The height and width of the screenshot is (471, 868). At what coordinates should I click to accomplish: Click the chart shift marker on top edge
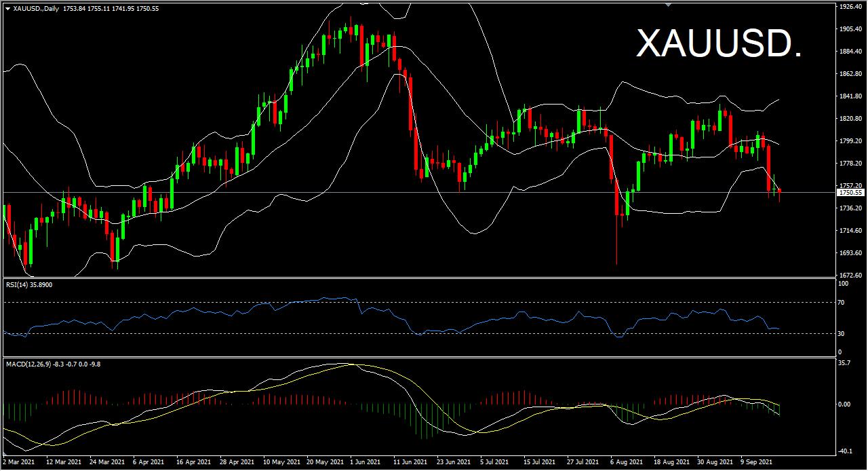point(668,5)
